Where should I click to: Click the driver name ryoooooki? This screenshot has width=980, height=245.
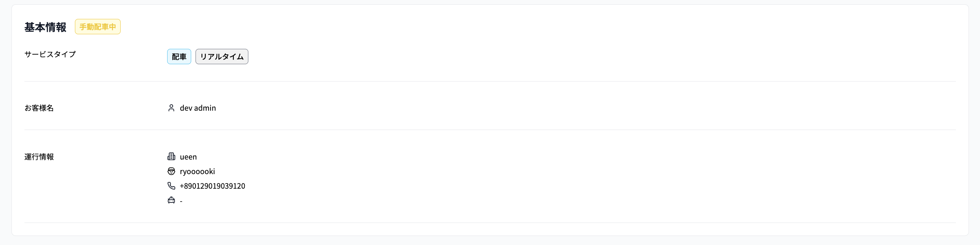[x=197, y=171]
